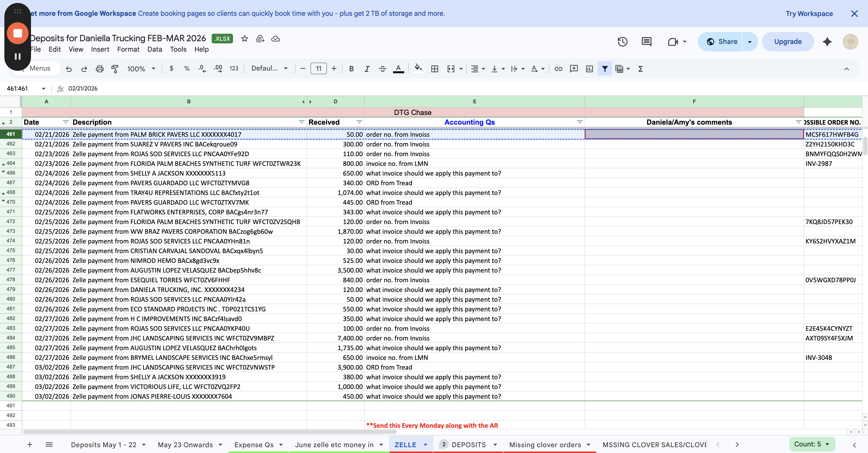This screenshot has height=453, width=868.
Task: Open the comments panel icon
Action: pyautogui.click(x=646, y=42)
